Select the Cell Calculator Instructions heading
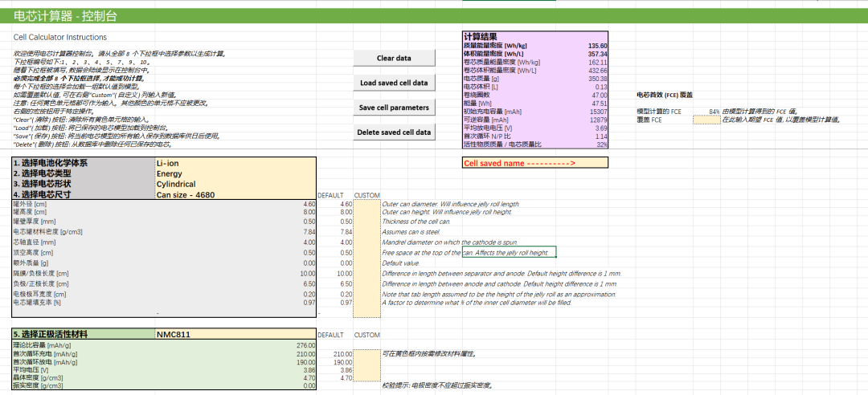The width and height of the screenshot is (868, 395). pyautogui.click(x=59, y=37)
